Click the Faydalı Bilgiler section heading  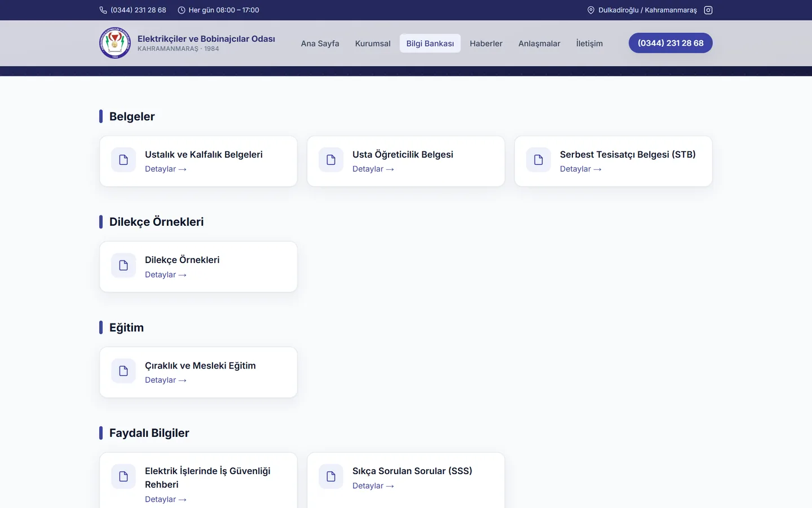point(149,433)
